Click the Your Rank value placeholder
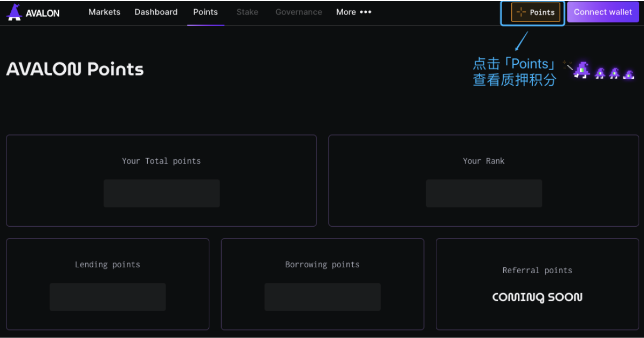Image resolution: width=644 pixels, height=338 pixels. (484, 193)
